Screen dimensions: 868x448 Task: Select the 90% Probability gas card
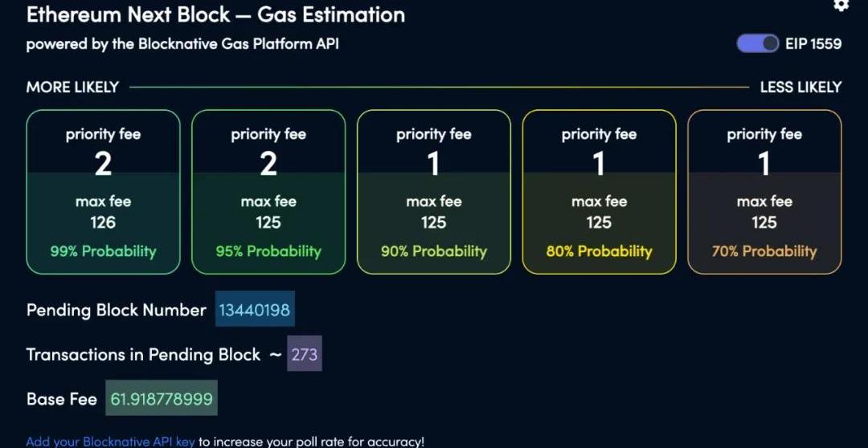(434, 192)
